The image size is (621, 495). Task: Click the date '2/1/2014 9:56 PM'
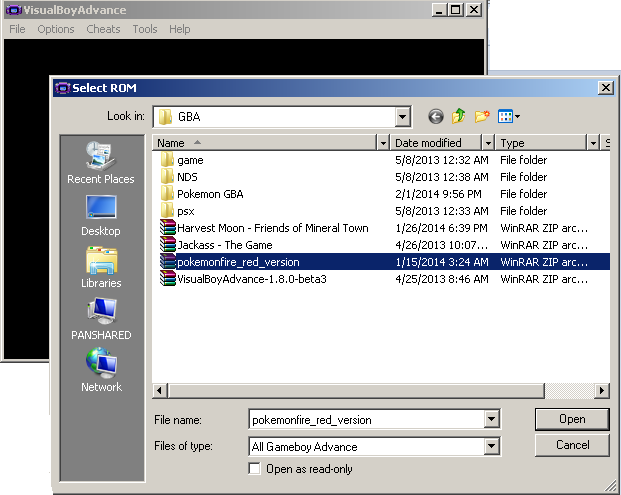pyautogui.click(x=438, y=194)
